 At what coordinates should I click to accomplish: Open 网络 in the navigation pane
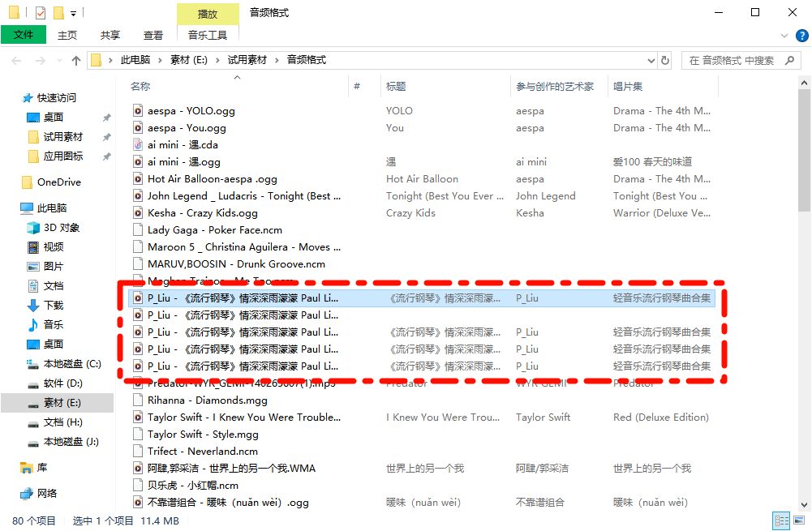46,494
